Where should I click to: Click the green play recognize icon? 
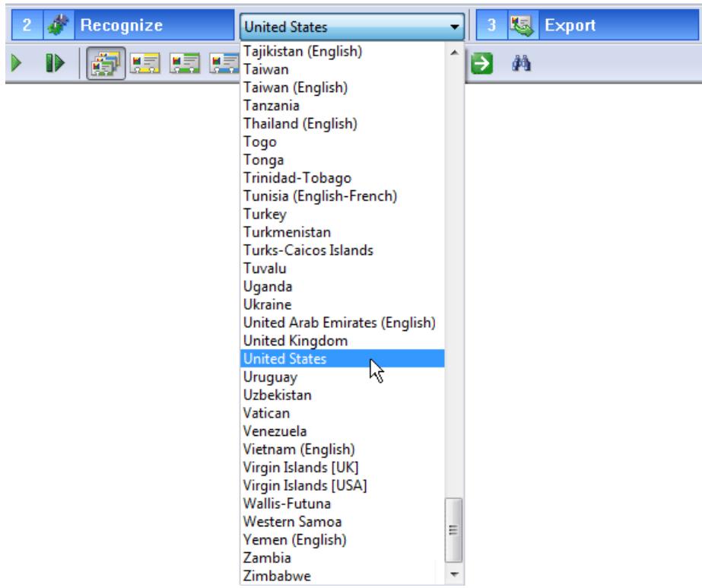click(x=17, y=63)
